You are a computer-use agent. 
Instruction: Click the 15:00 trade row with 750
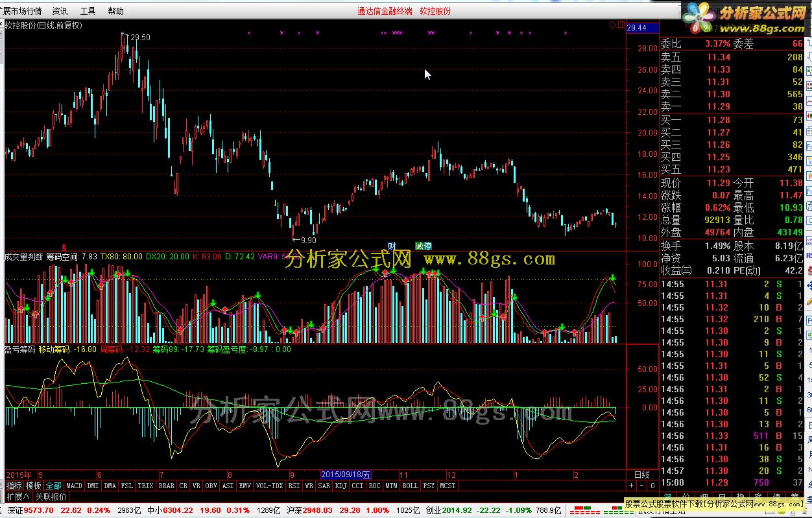click(732, 482)
